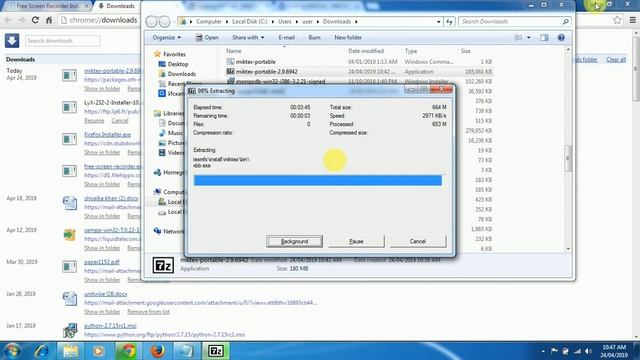Open the Chrome menu icon
This screenshot has height=360, width=640.
(633, 20)
